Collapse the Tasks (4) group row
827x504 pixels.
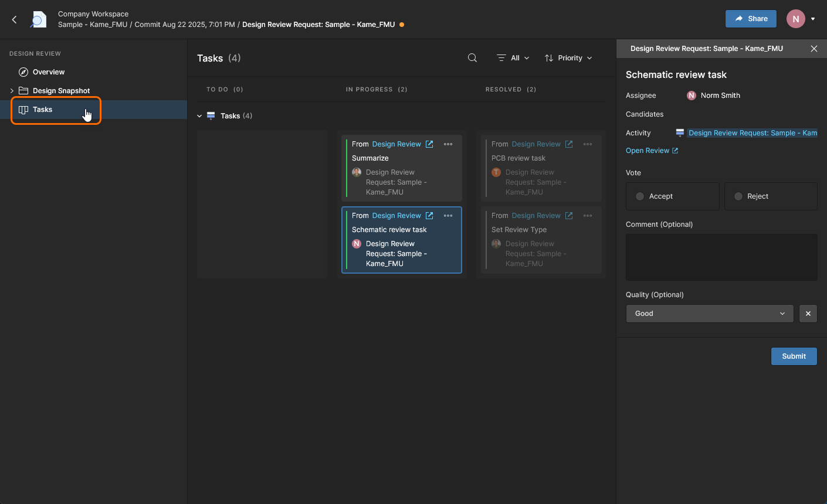click(199, 116)
